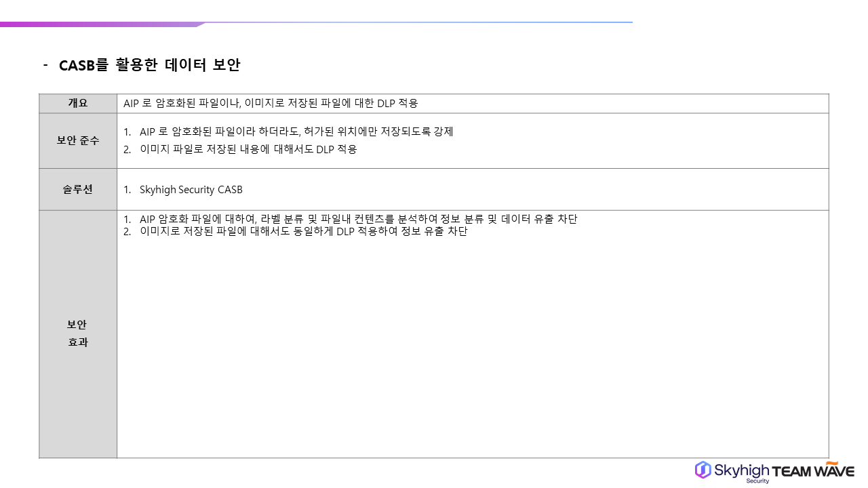Click the Skyhigh Security CASB solution entry

(191, 190)
